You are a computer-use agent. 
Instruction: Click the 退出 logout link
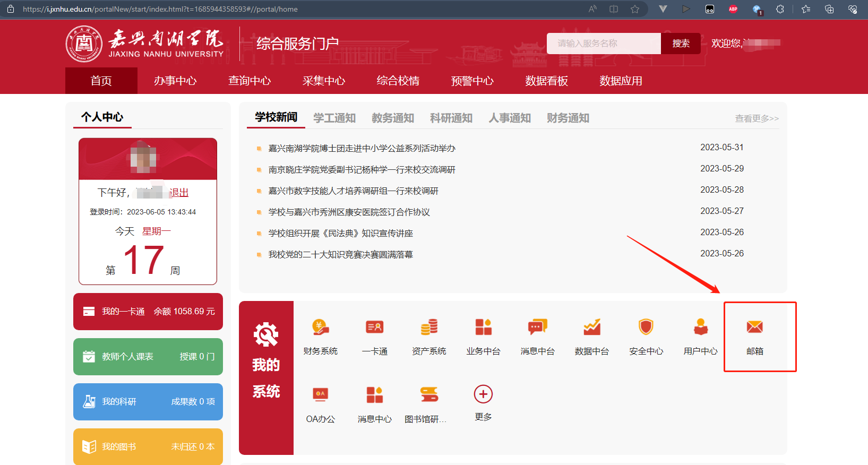click(179, 193)
